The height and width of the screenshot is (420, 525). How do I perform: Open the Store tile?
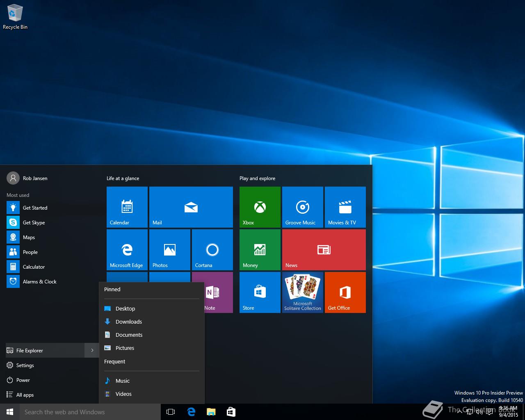(x=260, y=292)
